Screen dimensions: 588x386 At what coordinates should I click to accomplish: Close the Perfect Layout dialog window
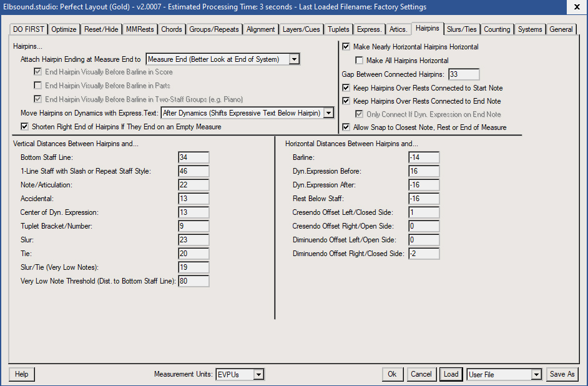tap(574, 7)
